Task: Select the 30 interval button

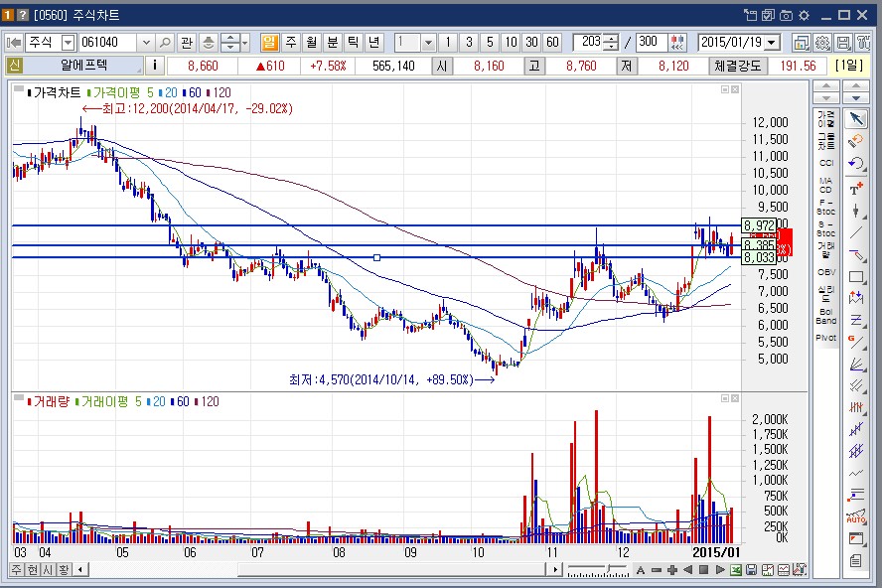Action: pos(531,42)
